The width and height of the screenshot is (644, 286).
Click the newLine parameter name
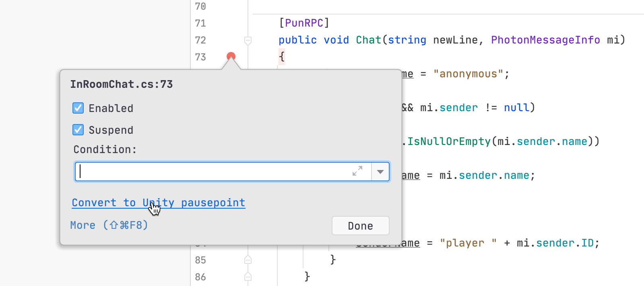(455, 40)
